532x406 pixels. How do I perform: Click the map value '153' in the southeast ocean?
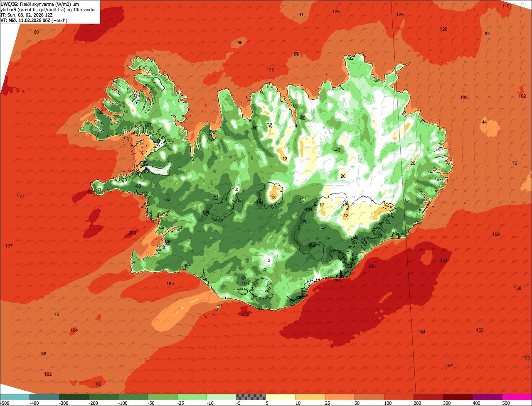pos(480,330)
